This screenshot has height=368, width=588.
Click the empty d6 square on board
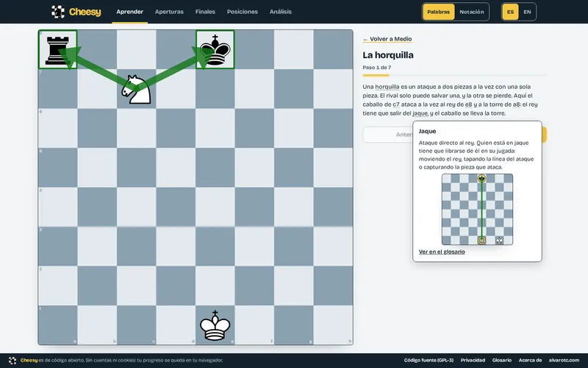[x=176, y=128]
